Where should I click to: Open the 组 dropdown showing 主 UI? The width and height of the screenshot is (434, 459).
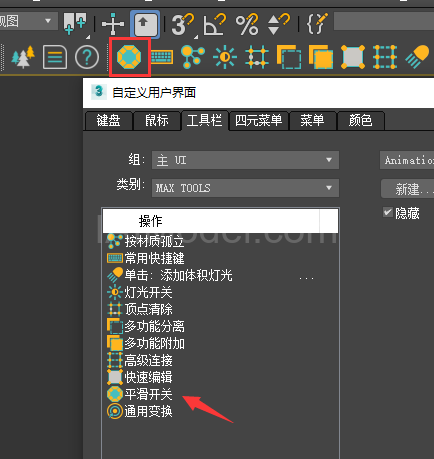click(x=245, y=160)
